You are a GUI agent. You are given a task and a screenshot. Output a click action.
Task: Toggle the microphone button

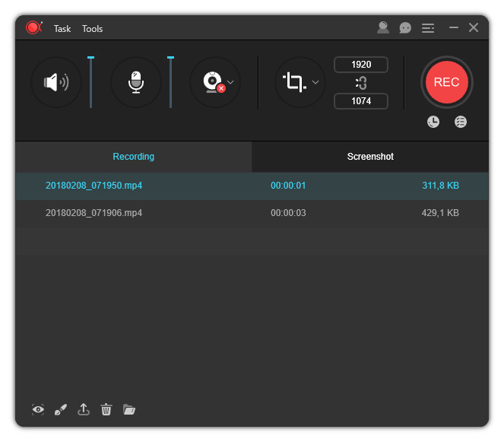click(136, 82)
